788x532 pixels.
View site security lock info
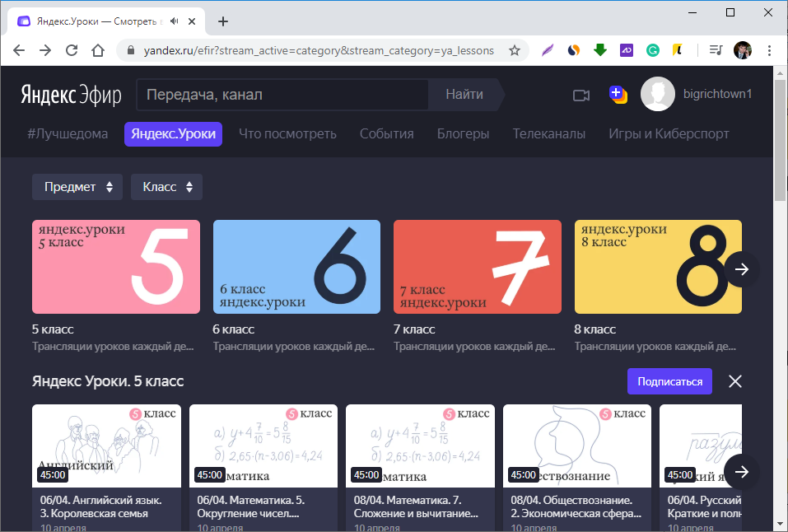131,50
